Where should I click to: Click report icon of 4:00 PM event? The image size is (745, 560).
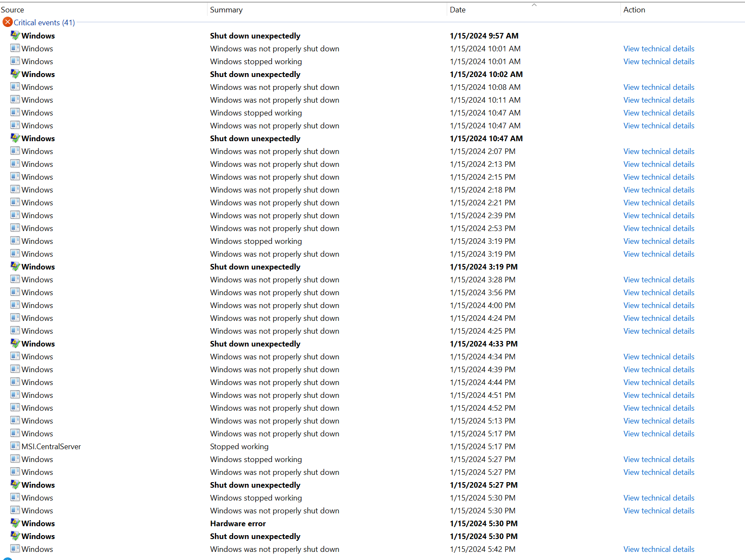coord(15,305)
